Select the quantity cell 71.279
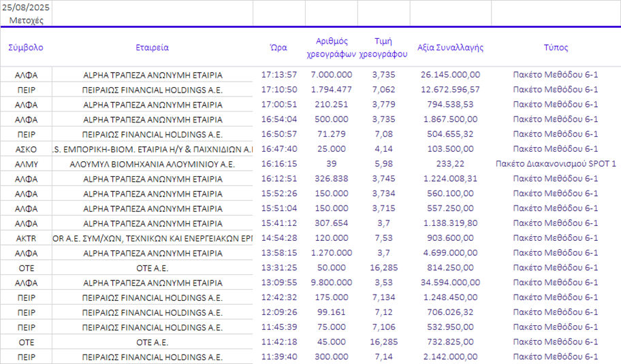This screenshot has height=364, width=621. [332, 134]
